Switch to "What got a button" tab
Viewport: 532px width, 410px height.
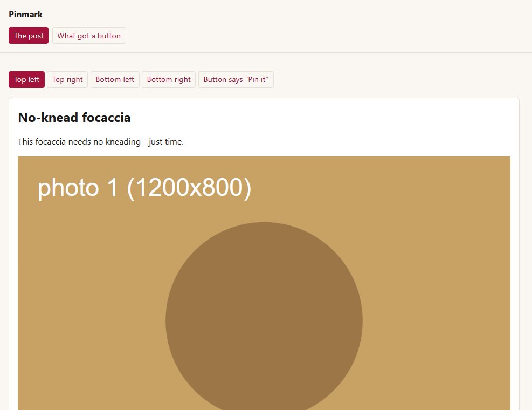89,35
